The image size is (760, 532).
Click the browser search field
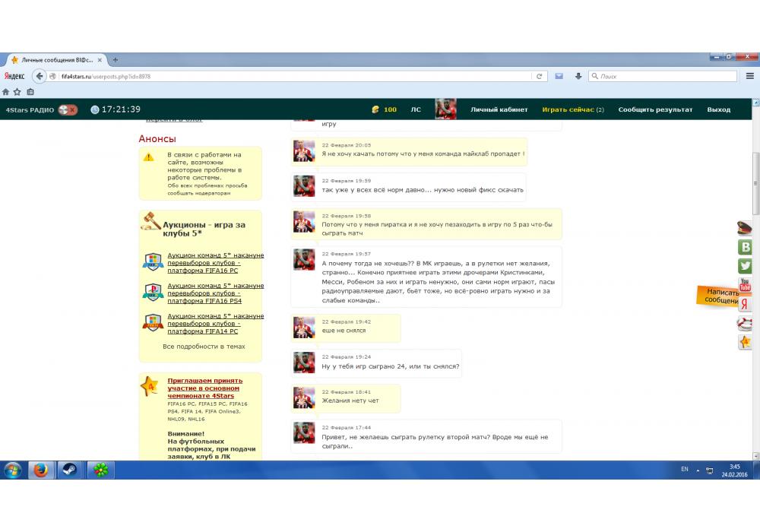click(663, 76)
